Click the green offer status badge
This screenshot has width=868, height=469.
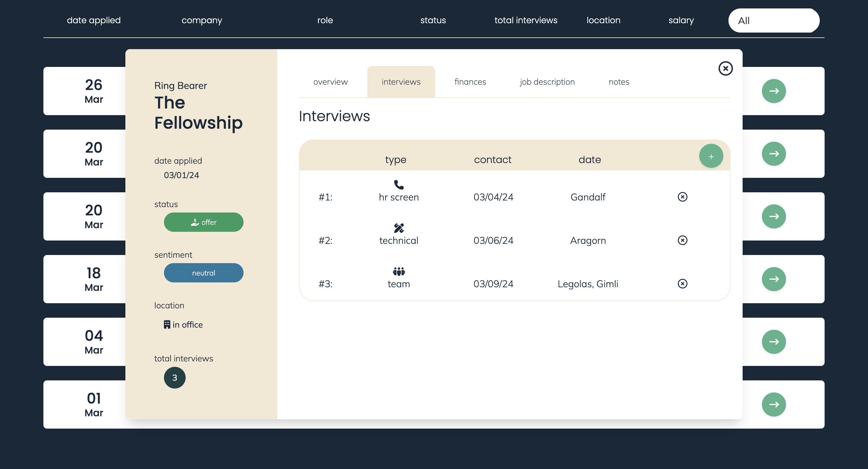(x=203, y=222)
